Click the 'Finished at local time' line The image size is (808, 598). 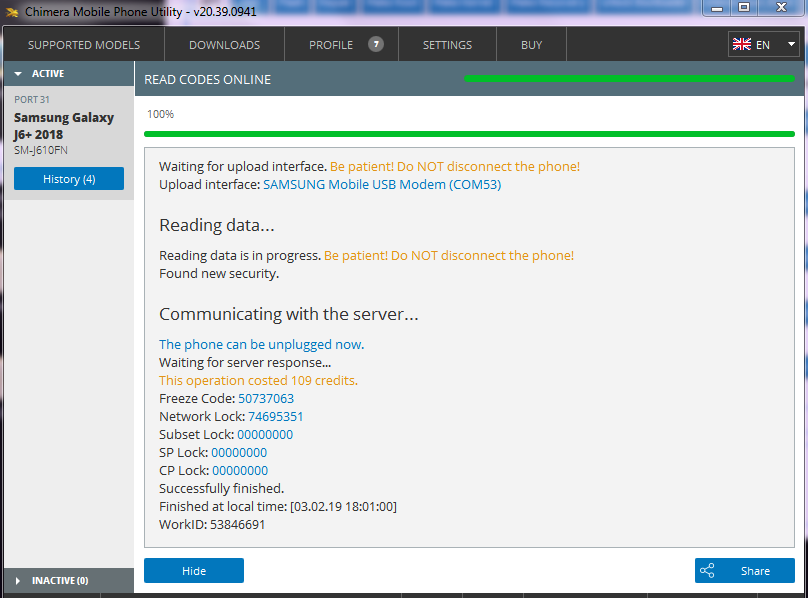click(x=278, y=507)
